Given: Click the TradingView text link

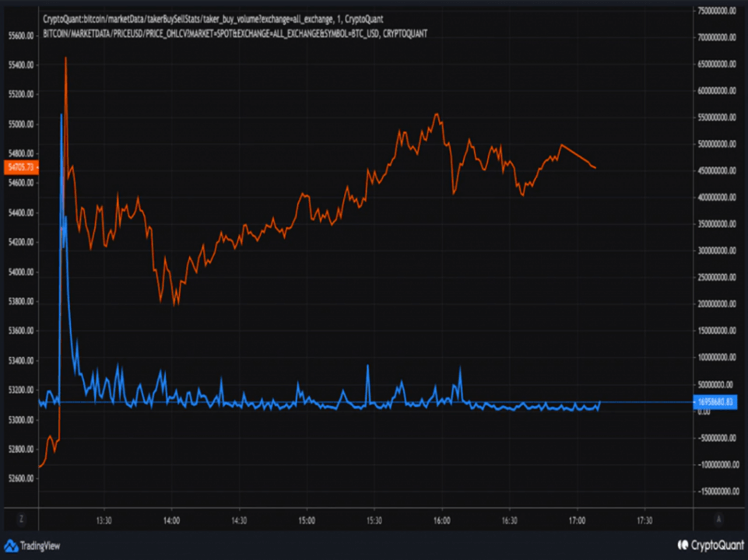Looking at the screenshot, I should (x=40, y=546).
